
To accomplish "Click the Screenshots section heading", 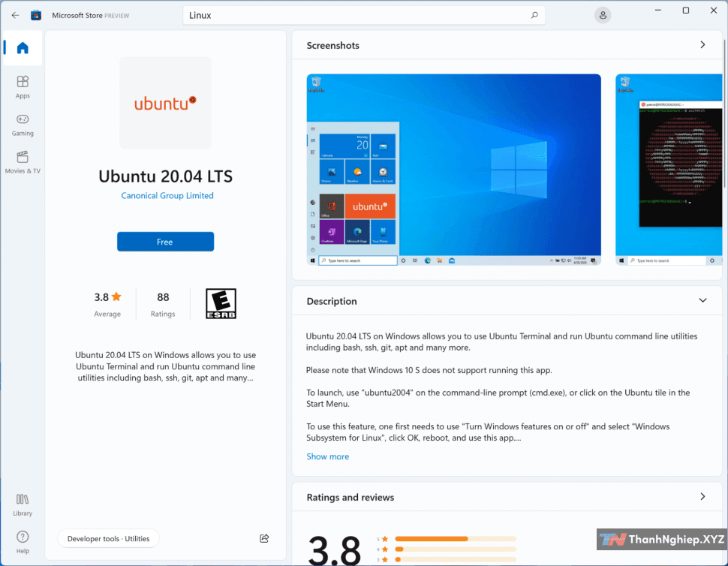I will (333, 45).
